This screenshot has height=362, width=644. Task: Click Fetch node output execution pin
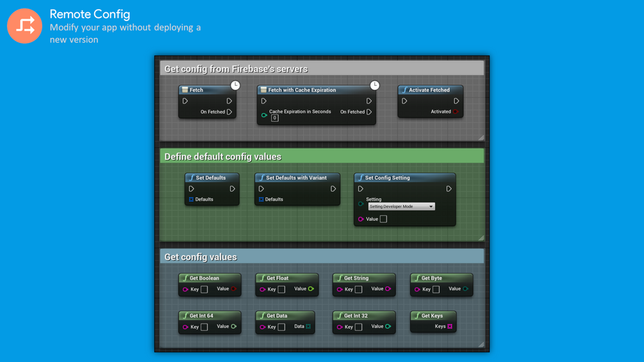pos(229,101)
